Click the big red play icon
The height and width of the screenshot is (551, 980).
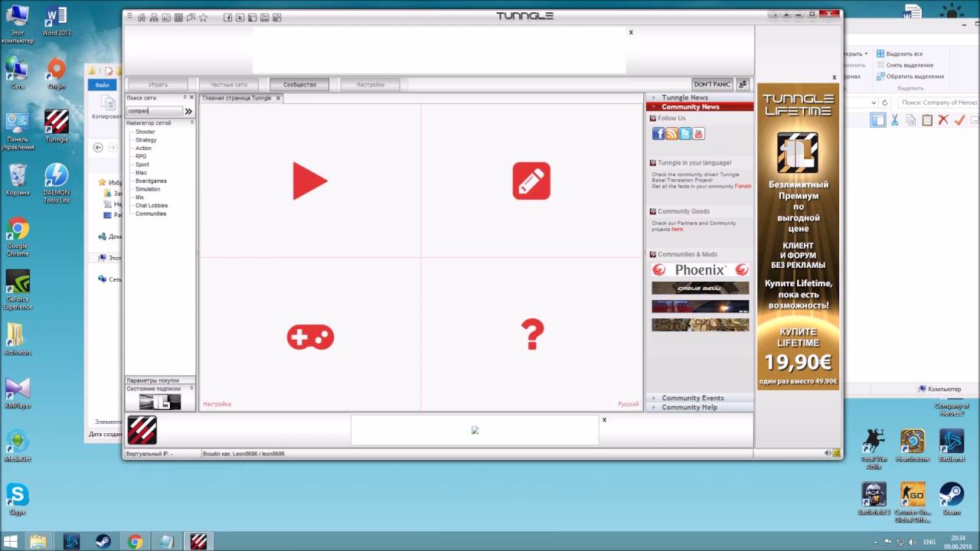[310, 181]
